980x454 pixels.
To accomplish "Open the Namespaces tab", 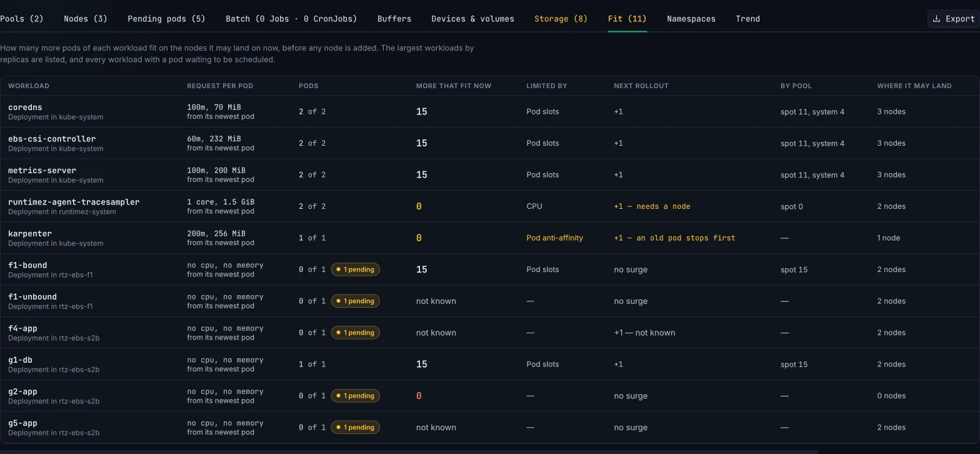I will (691, 19).
